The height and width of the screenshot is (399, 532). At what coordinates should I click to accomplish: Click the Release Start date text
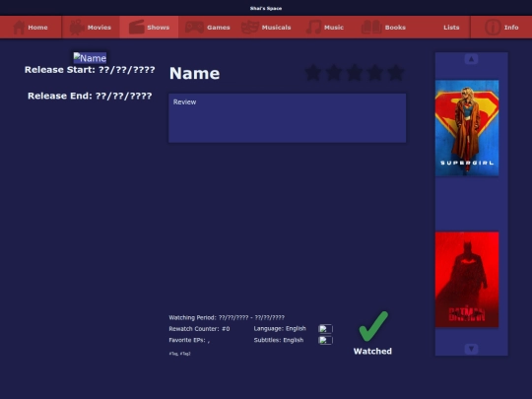point(90,70)
